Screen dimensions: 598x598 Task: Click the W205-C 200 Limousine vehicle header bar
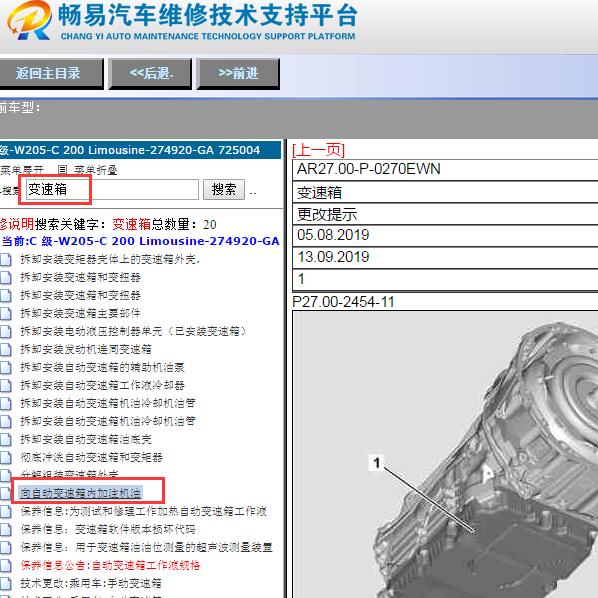[x=140, y=150]
